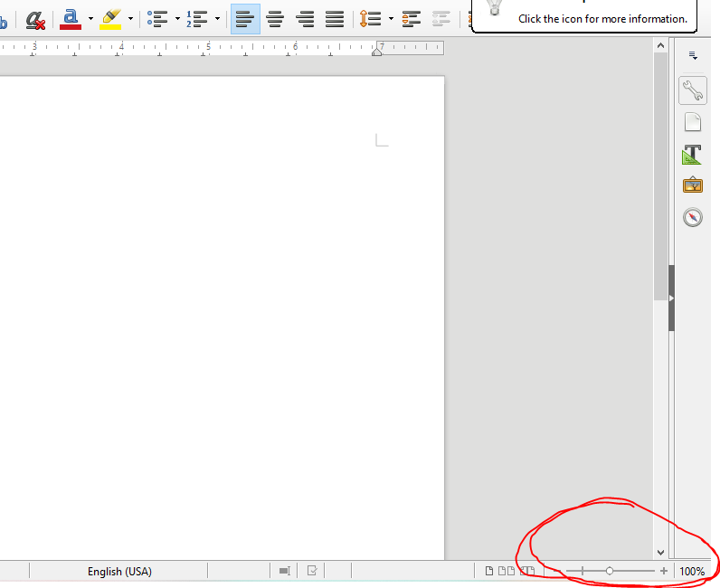720x588 pixels.
Task: Open the sidebar Gallery deck
Action: pos(693,185)
